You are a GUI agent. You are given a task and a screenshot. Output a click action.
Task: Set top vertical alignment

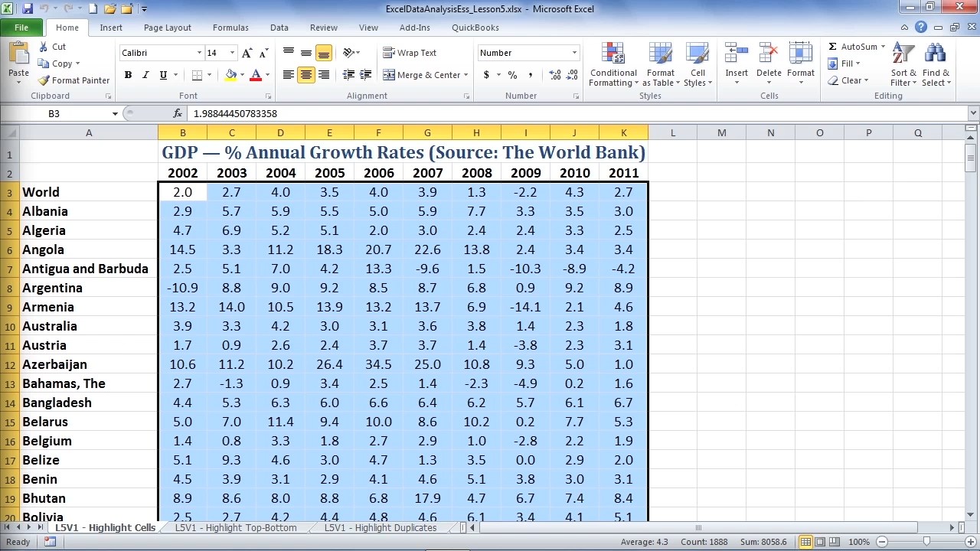coord(288,53)
